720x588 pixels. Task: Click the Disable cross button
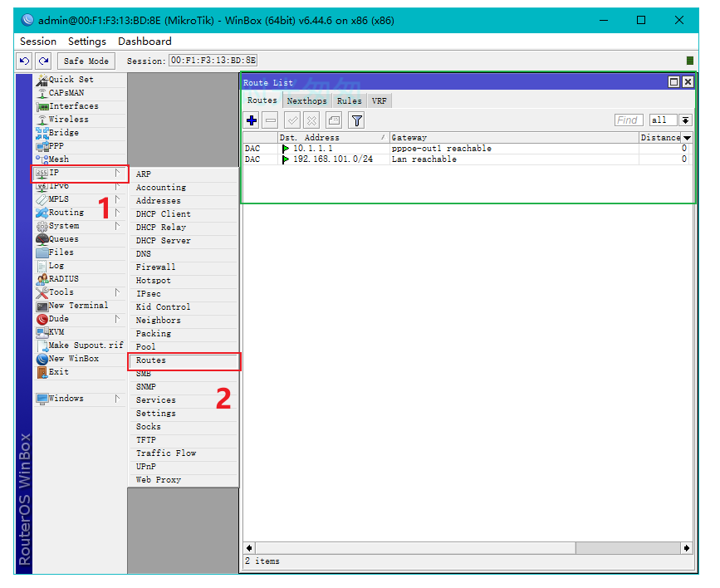point(311,120)
